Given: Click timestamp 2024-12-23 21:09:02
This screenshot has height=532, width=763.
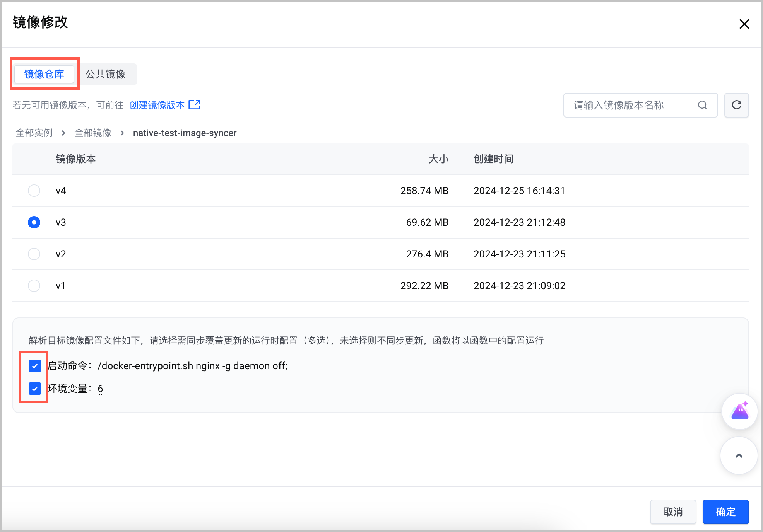Looking at the screenshot, I should click(519, 286).
